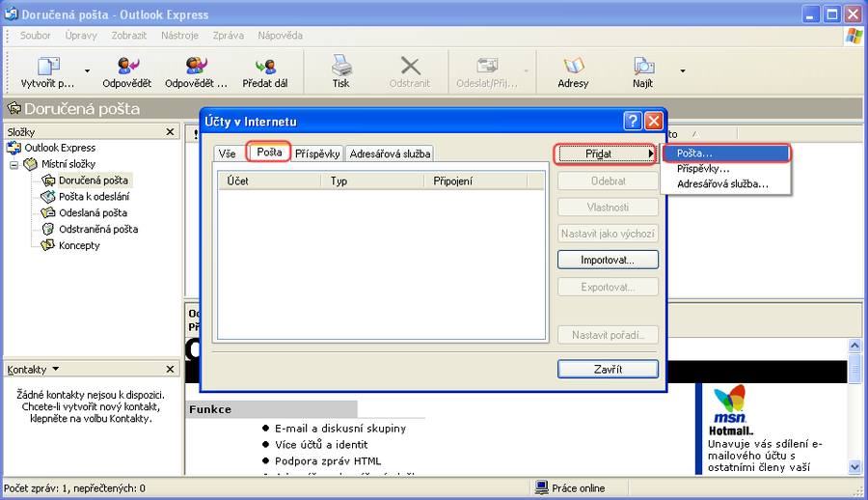Click the Předat dál forward icon
Image resolution: width=868 pixels, height=500 pixels.
(264, 67)
